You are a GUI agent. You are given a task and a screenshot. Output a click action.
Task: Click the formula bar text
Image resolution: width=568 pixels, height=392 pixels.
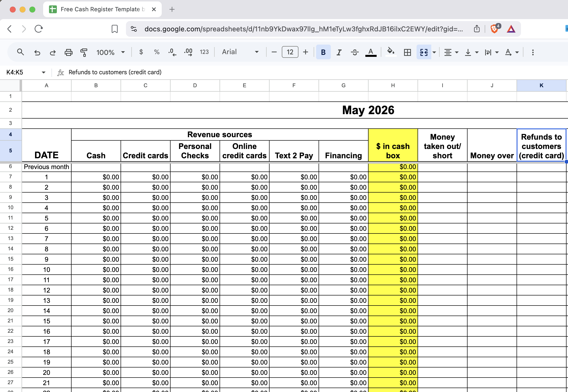(x=115, y=72)
